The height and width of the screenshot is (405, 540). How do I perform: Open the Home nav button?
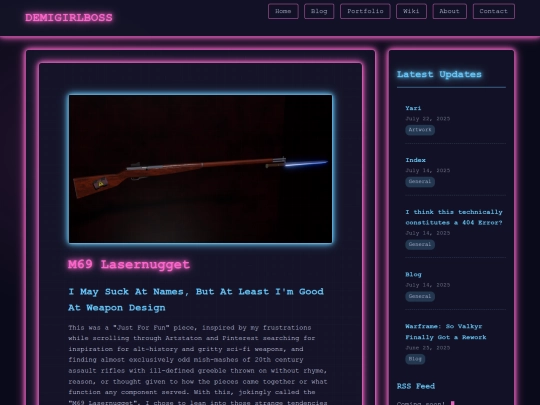(x=283, y=11)
